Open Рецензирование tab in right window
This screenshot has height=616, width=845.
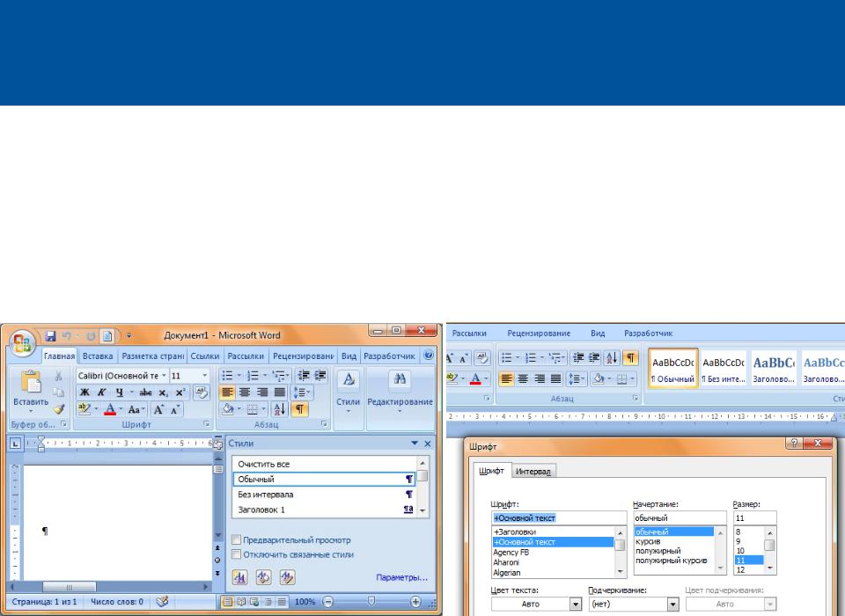(539, 333)
